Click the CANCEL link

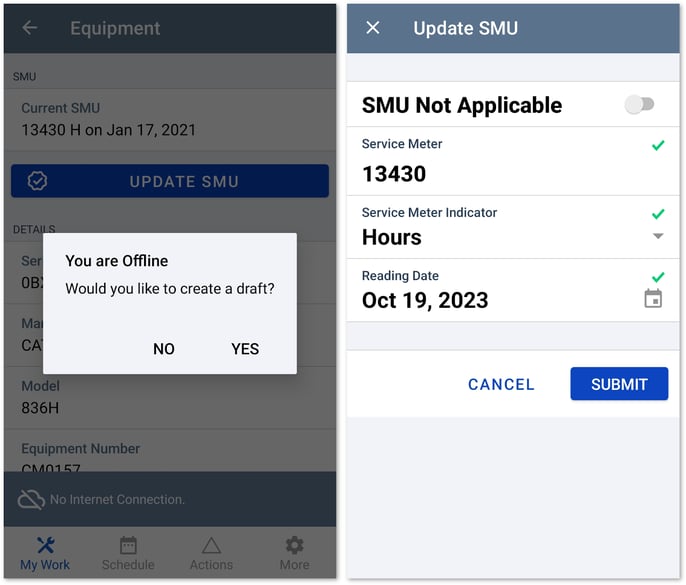[x=501, y=384]
